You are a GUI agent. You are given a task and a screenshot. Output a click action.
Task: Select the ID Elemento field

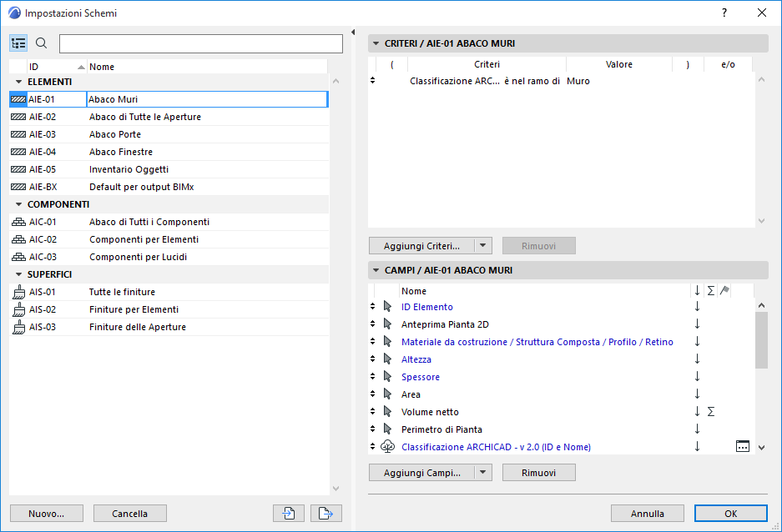[x=427, y=307]
